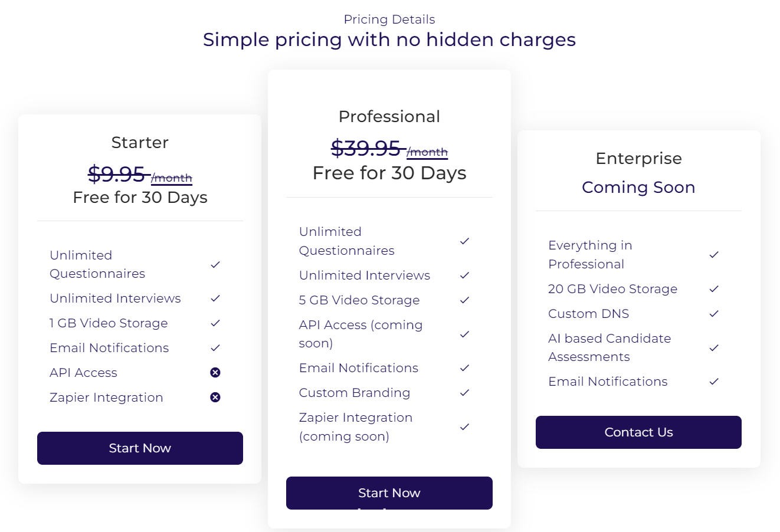The height and width of the screenshot is (532, 780).
Task: Click the API Access (coming soon) feature
Action: click(361, 334)
